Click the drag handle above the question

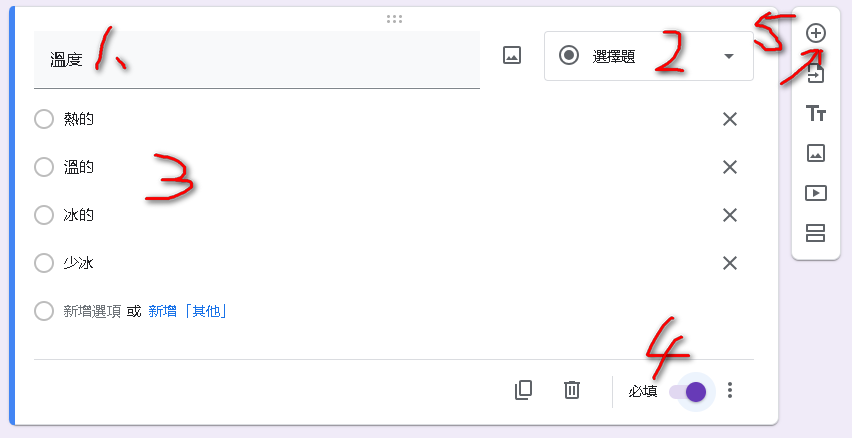tap(394, 19)
